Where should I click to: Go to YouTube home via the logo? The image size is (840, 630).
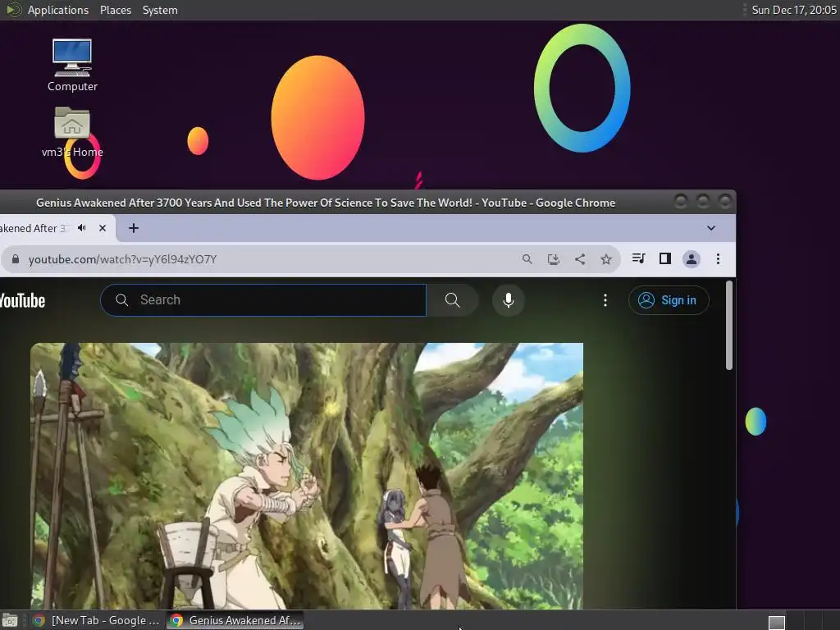tap(22, 300)
